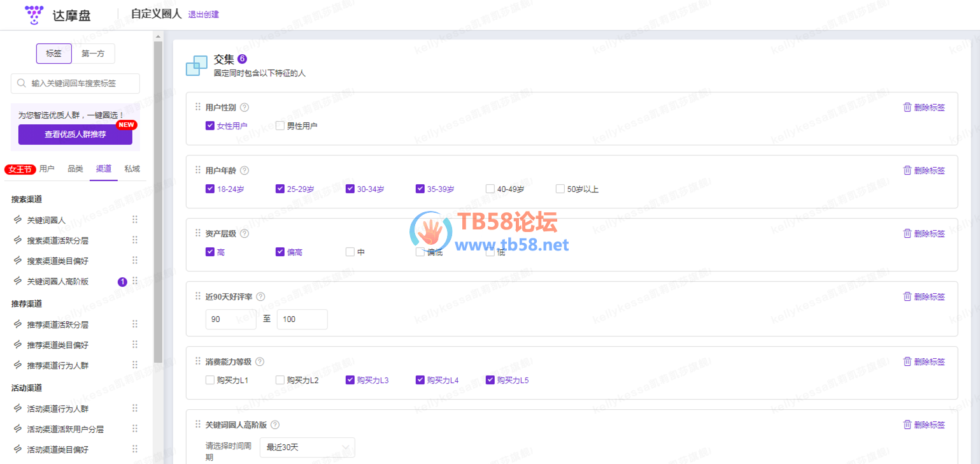This screenshot has width=980, height=464.
Task: Check the 男性用户 checkbox
Action: pyautogui.click(x=280, y=126)
